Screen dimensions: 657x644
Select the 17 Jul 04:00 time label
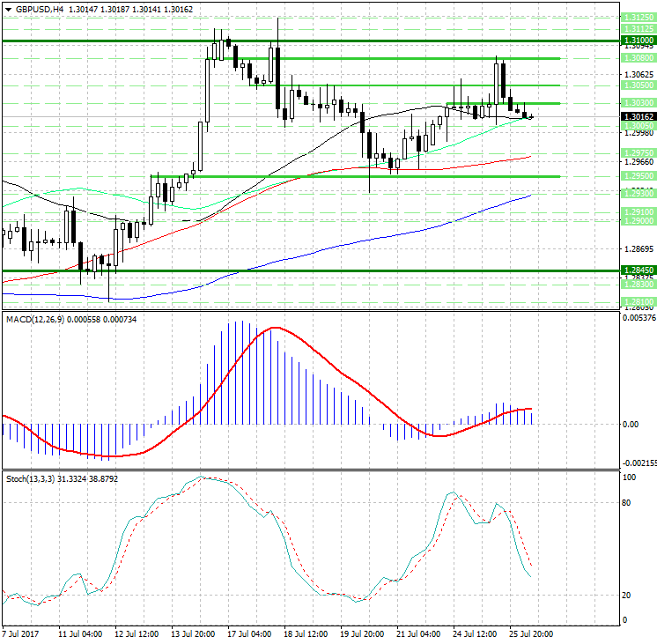click(x=249, y=633)
